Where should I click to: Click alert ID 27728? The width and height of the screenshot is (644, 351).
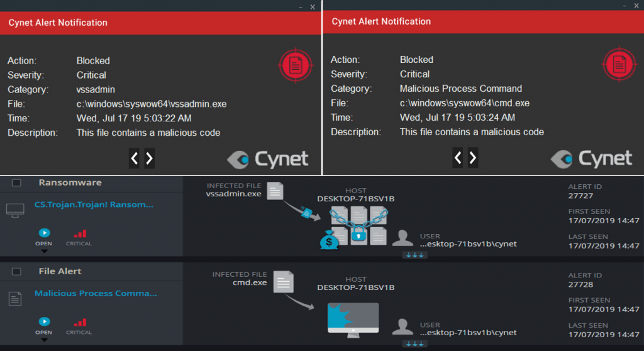tap(580, 285)
